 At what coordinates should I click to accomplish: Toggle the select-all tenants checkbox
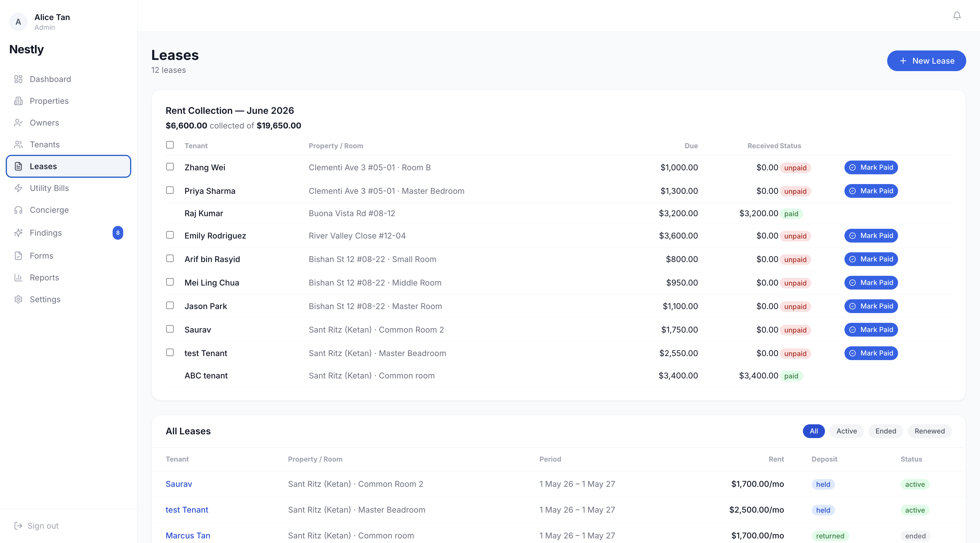click(170, 145)
